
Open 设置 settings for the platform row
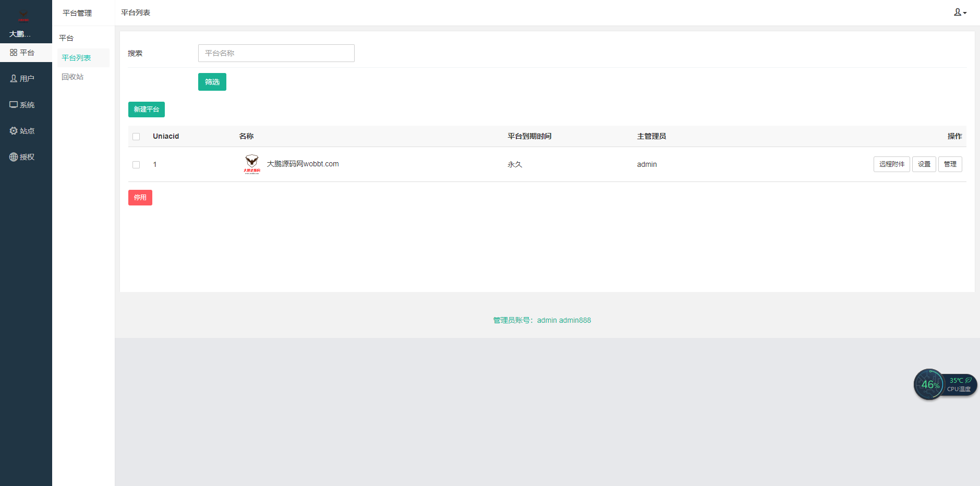point(924,164)
